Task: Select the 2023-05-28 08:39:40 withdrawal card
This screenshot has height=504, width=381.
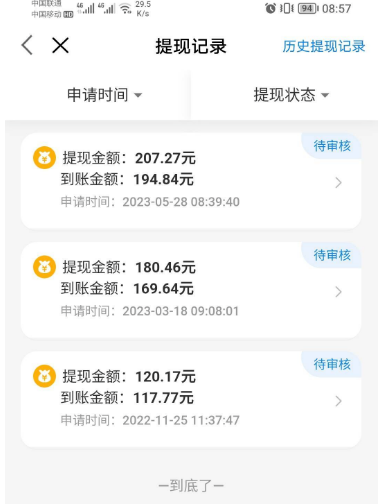Action: (x=191, y=181)
